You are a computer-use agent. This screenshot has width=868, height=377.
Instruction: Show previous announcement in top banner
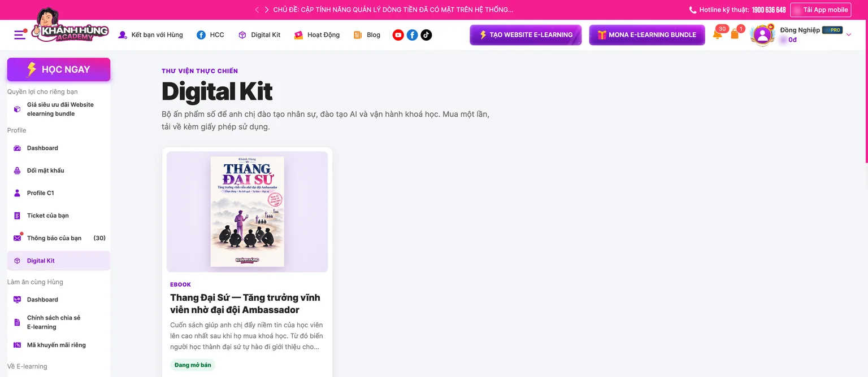click(257, 10)
